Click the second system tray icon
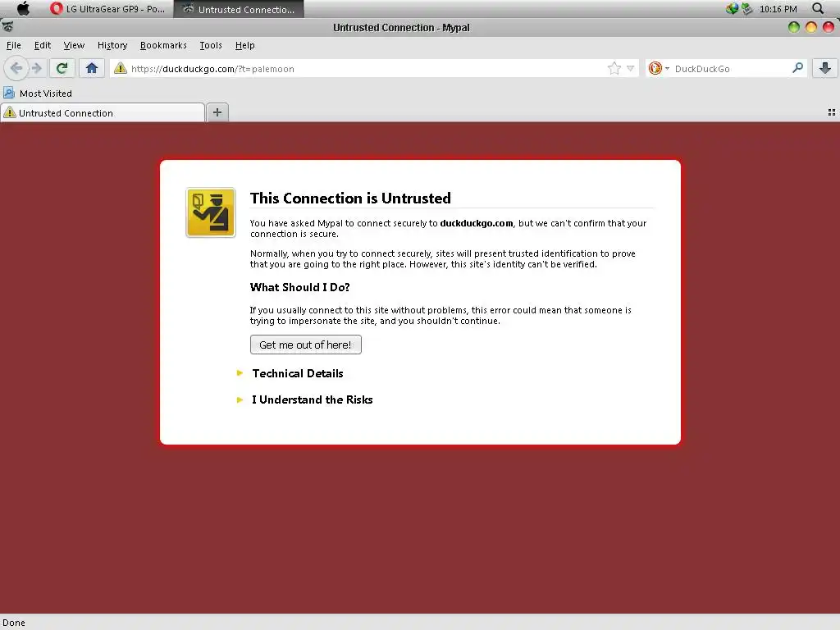This screenshot has height=630, width=840. click(x=746, y=8)
